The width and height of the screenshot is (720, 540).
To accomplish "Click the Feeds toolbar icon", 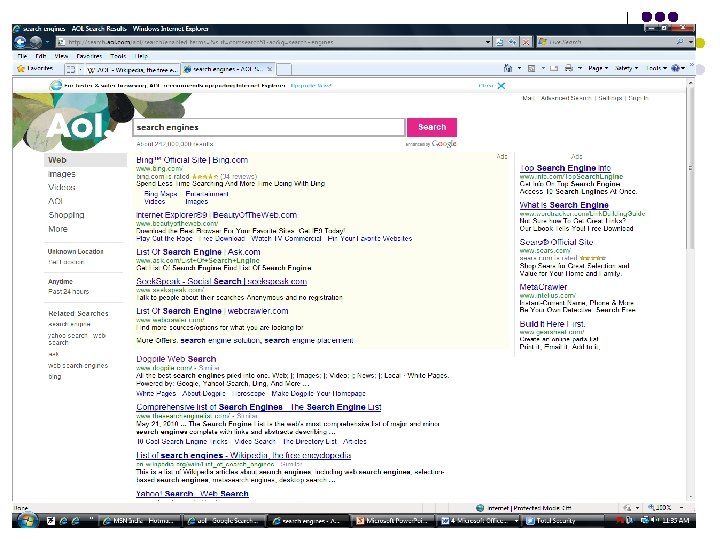I will tap(531, 68).
